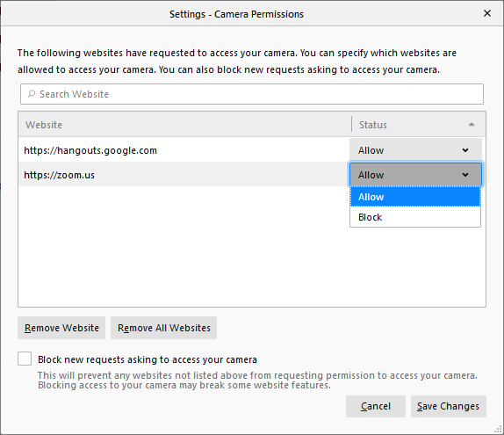This screenshot has height=435, width=504.
Task: Collapse the zoom.us status dropdown
Action: [x=415, y=175]
